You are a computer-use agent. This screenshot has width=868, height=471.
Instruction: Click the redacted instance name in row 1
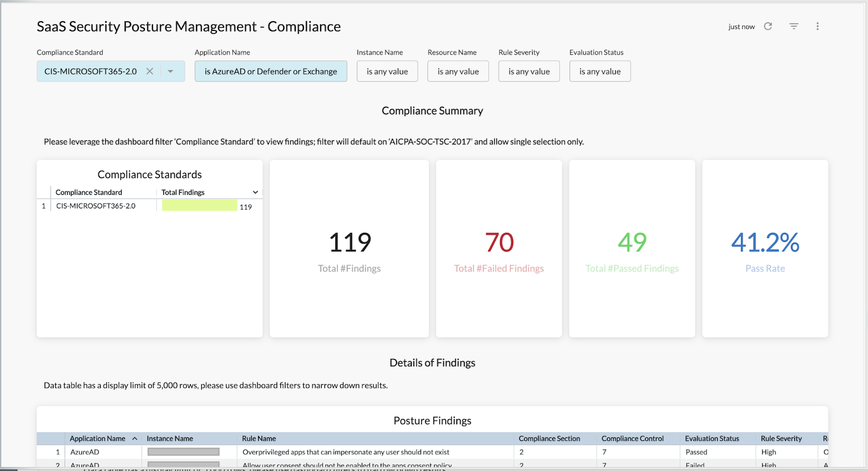pos(183,452)
